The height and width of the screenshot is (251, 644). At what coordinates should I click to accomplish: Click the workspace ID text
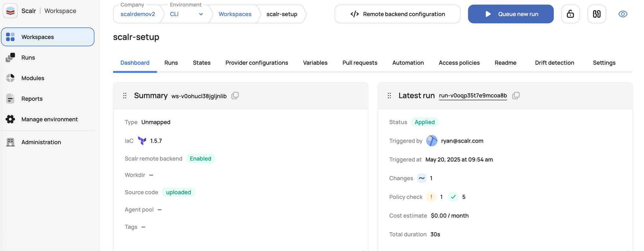[199, 96]
